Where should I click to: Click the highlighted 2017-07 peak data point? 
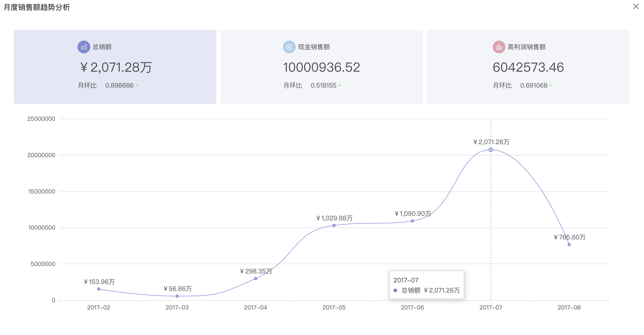point(491,150)
